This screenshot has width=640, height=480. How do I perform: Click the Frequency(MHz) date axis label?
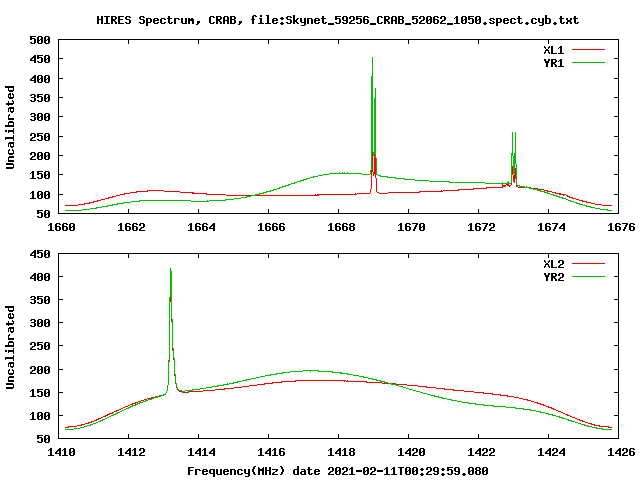[338, 471]
